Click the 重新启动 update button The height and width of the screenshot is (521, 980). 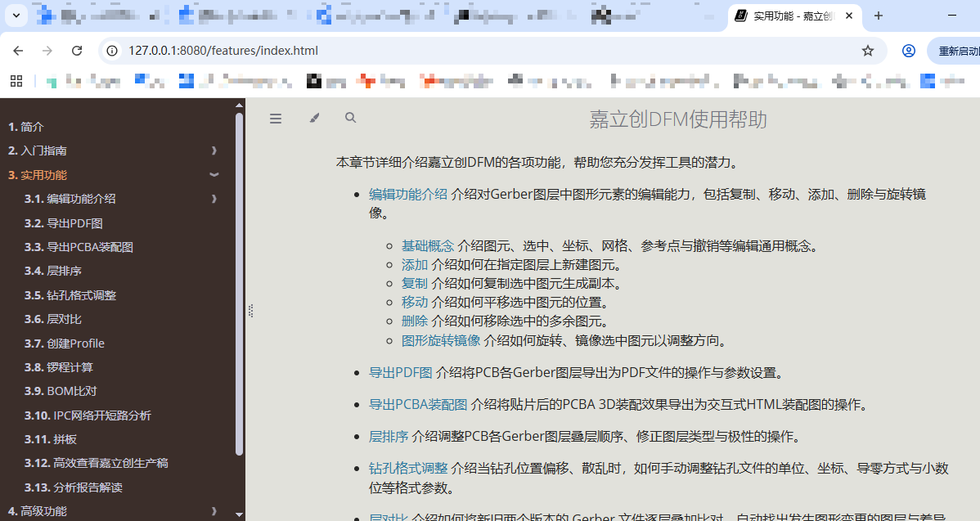coord(956,51)
